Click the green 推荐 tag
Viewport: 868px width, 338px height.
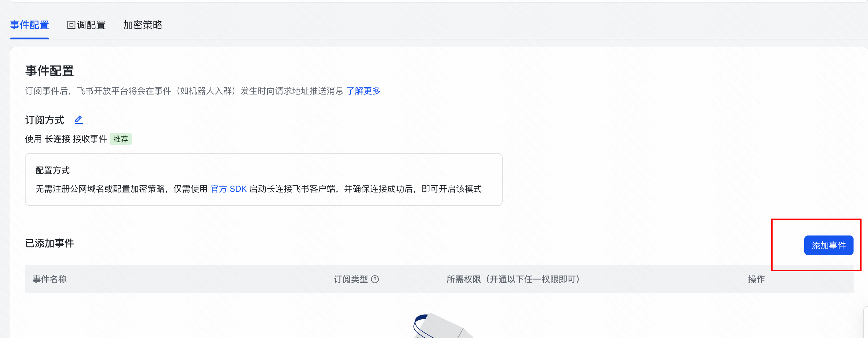(x=120, y=139)
